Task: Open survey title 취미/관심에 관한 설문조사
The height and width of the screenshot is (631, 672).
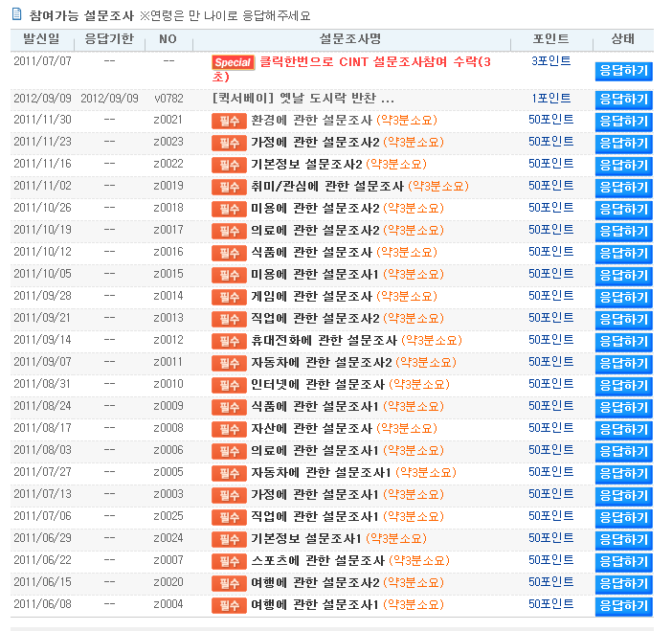Action: (x=327, y=187)
